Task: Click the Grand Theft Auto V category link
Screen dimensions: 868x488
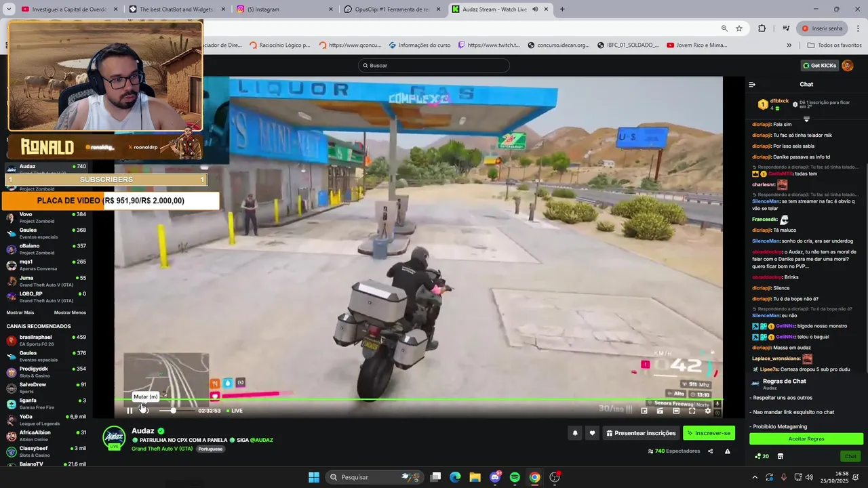Action: pyautogui.click(x=162, y=449)
